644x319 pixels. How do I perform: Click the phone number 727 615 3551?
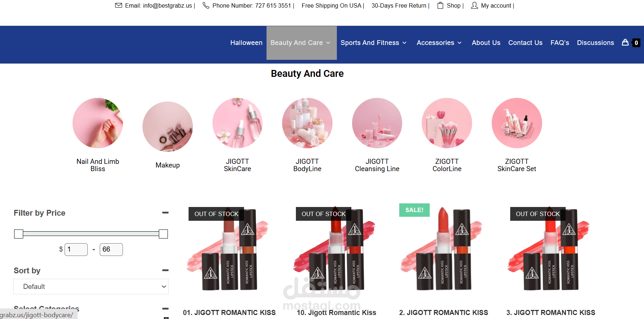(x=273, y=5)
